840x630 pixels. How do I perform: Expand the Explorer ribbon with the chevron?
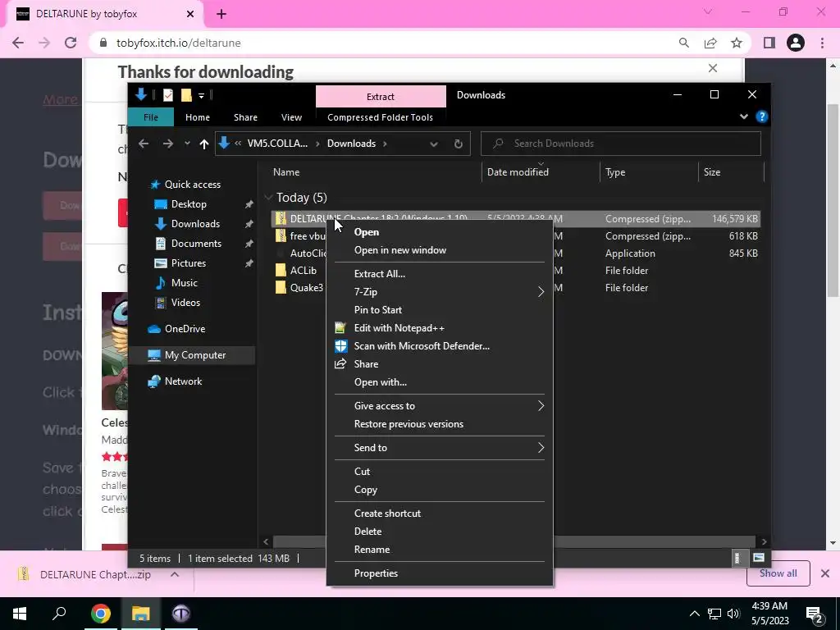743,116
